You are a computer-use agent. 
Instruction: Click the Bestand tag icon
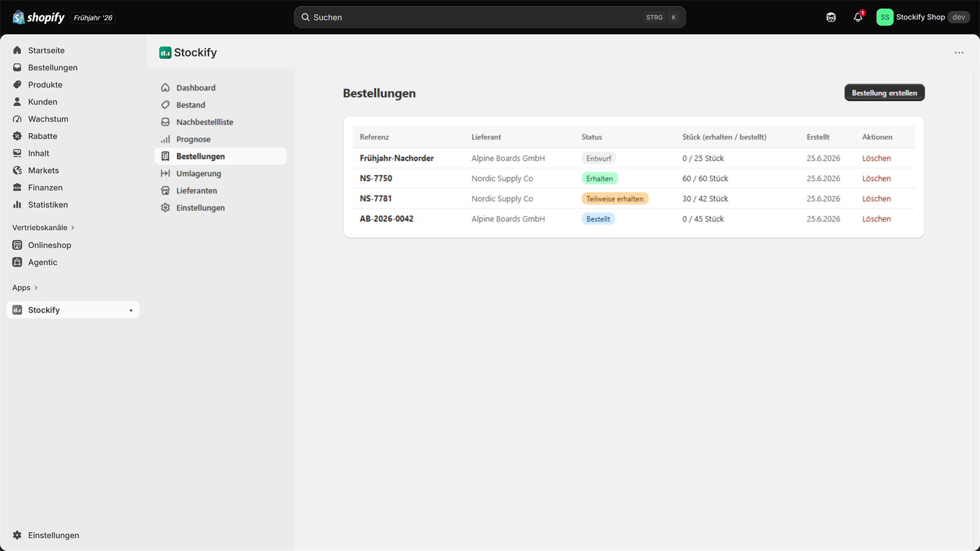(165, 105)
